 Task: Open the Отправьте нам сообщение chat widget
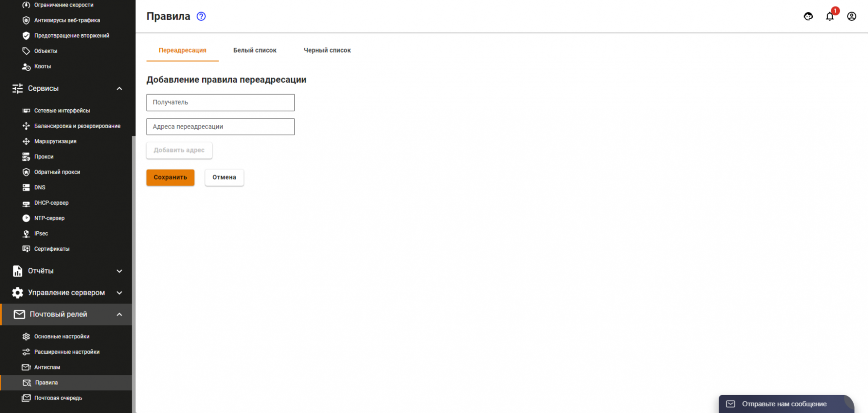coord(786,404)
